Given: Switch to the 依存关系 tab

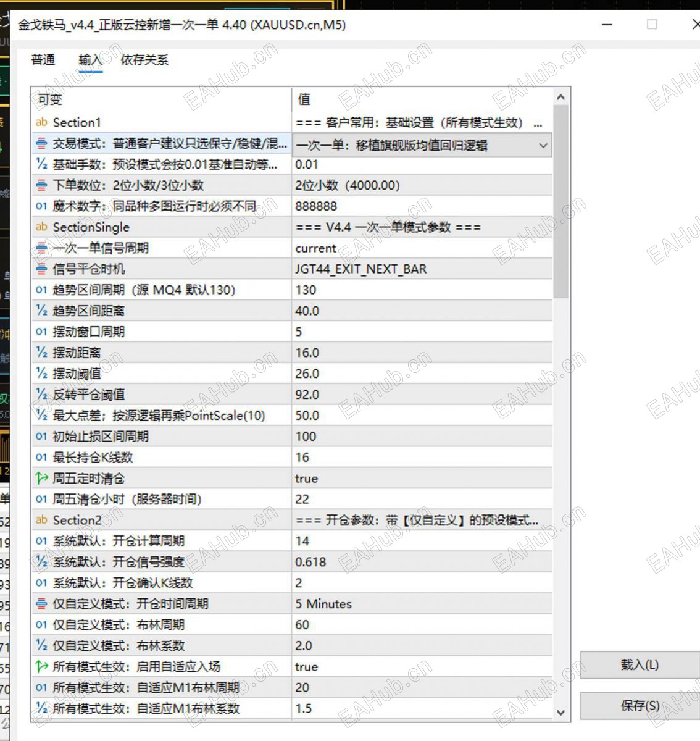Looking at the screenshot, I should [144, 60].
